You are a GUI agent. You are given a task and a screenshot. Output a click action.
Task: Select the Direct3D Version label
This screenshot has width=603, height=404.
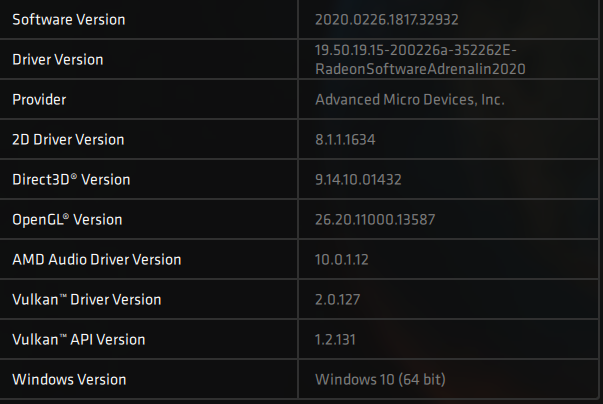(71, 180)
